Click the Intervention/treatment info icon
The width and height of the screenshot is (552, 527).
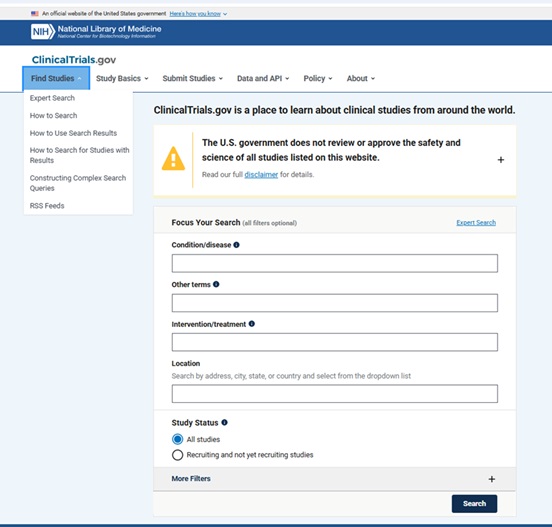click(252, 324)
